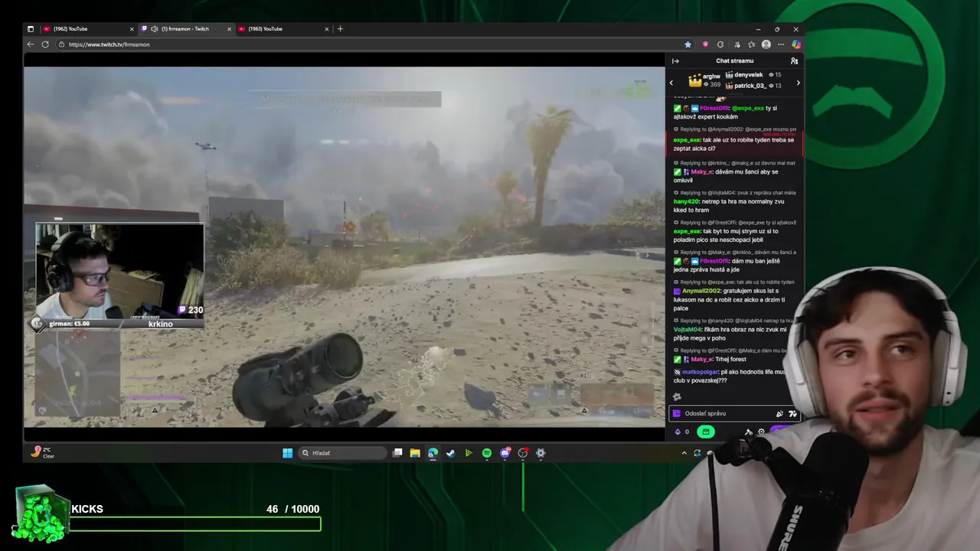Open Steam from the taskbar
The height and width of the screenshot is (551, 980).
450,453
